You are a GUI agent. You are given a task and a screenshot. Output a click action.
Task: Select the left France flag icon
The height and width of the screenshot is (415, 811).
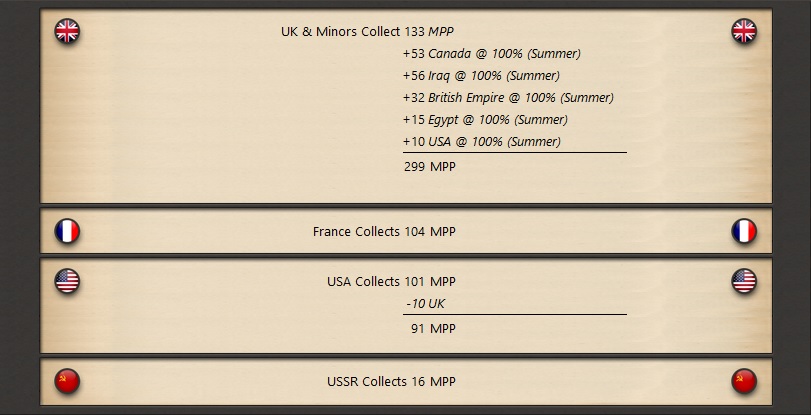pyautogui.click(x=67, y=231)
